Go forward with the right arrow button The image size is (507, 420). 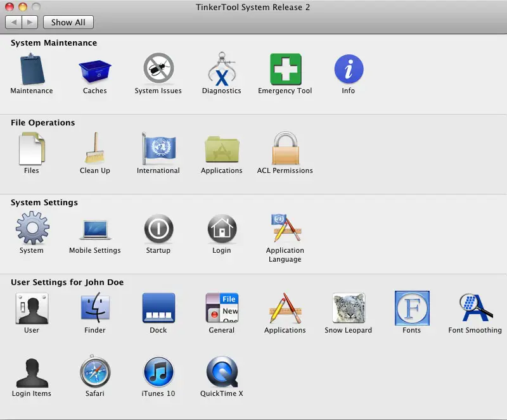[30, 22]
